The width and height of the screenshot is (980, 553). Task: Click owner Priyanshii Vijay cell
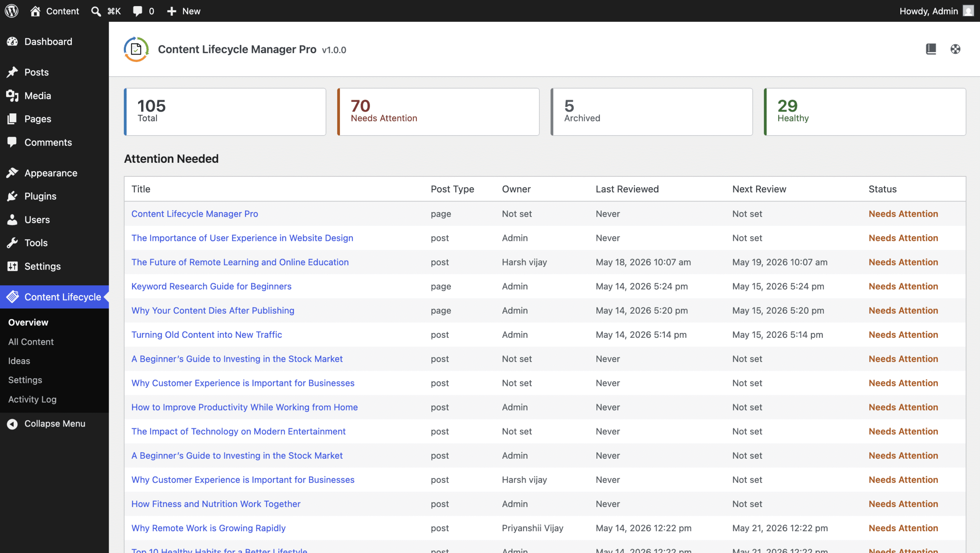click(x=532, y=528)
